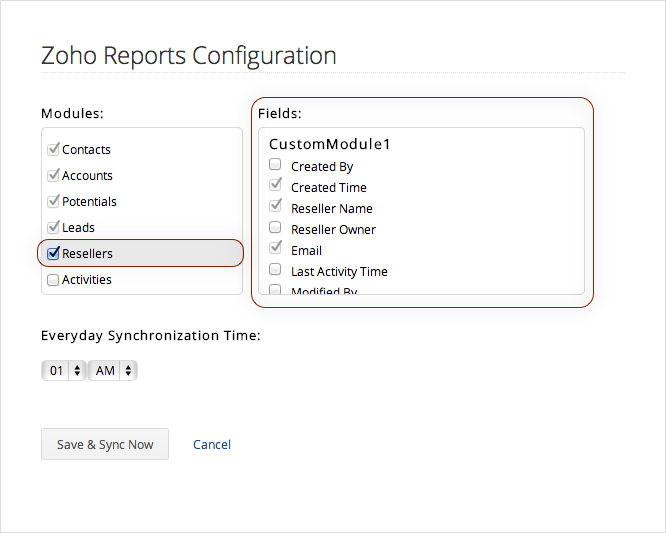Enable the Activities module checkbox
The height and width of the screenshot is (533, 666).
tap(54, 280)
